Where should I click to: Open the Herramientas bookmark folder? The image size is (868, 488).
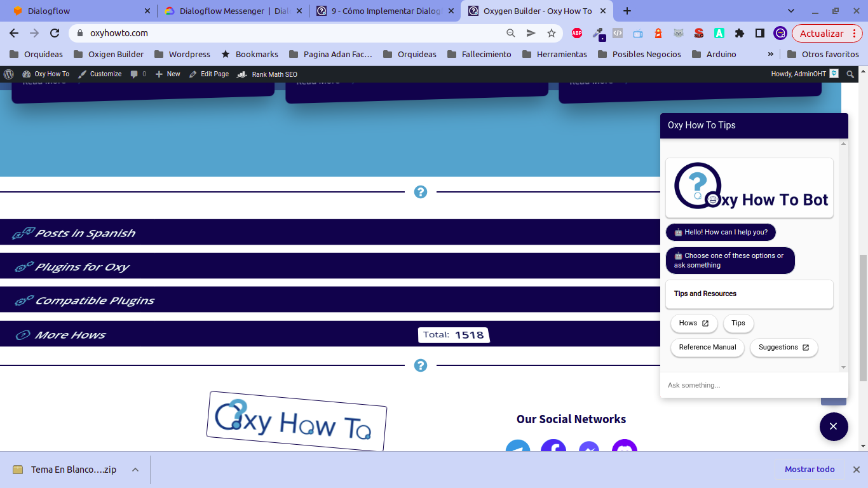coord(555,54)
